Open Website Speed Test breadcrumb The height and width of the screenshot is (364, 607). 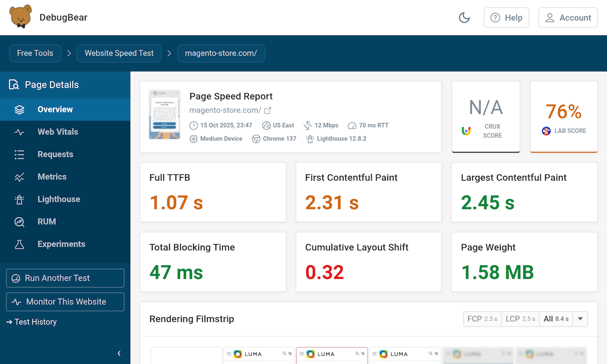119,53
